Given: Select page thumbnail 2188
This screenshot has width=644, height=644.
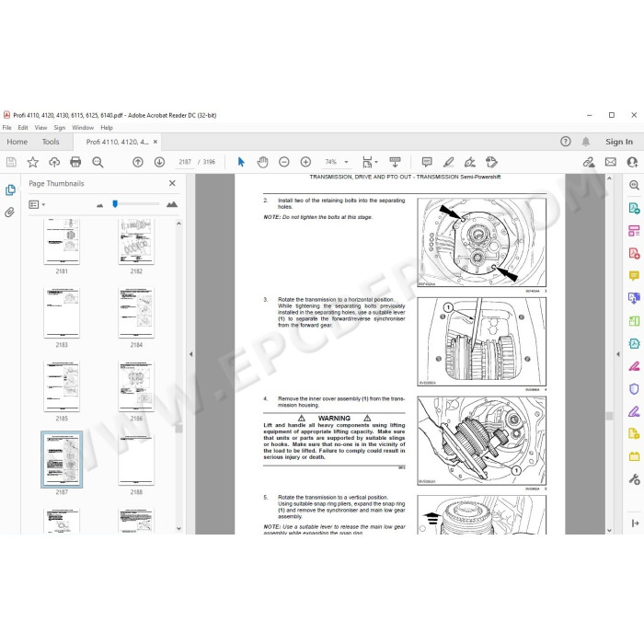Looking at the screenshot, I should pos(136,460).
